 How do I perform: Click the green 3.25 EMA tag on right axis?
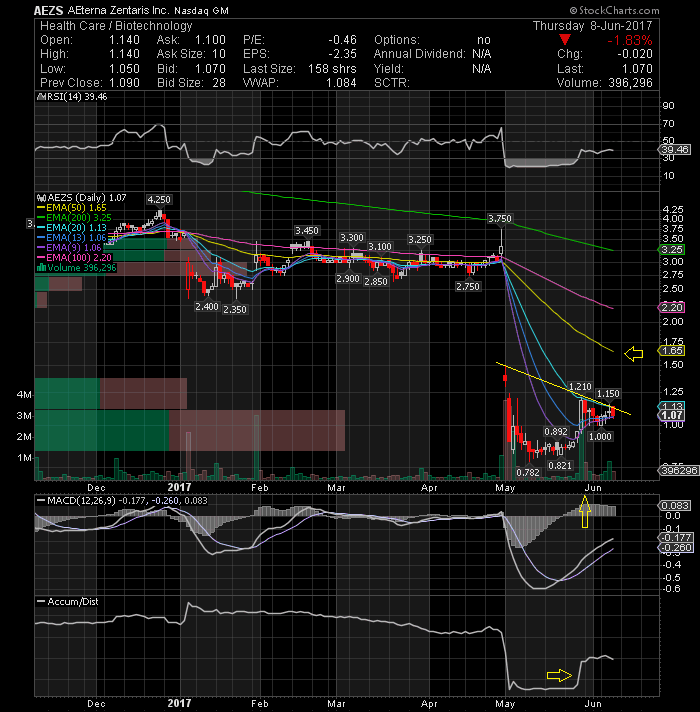pos(671,250)
